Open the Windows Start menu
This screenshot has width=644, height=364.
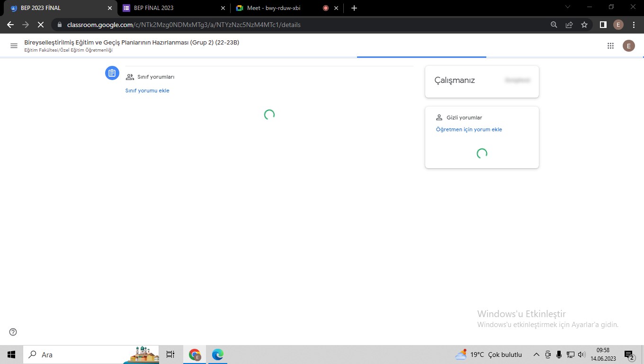pyautogui.click(x=11, y=355)
